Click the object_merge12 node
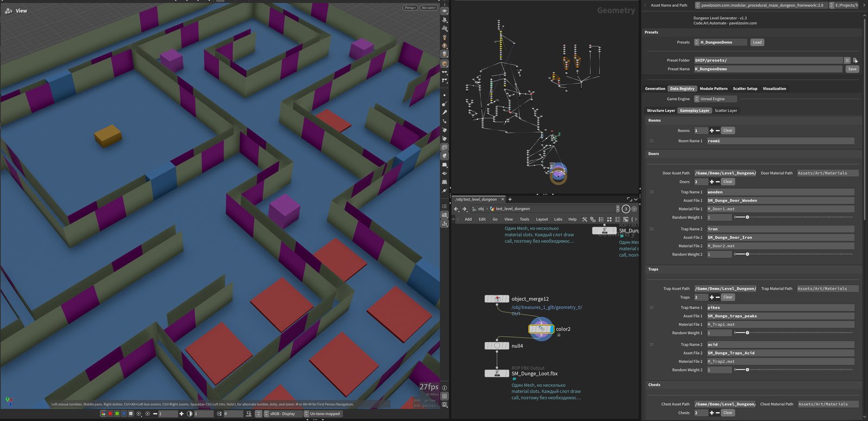Screen dimensions: 868x421 point(496,299)
